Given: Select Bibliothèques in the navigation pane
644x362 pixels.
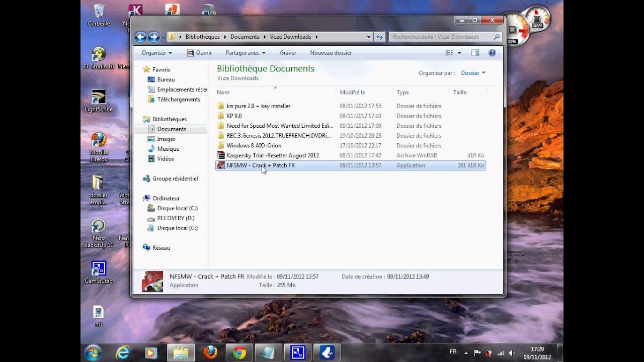Looking at the screenshot, I should point(169,119).
